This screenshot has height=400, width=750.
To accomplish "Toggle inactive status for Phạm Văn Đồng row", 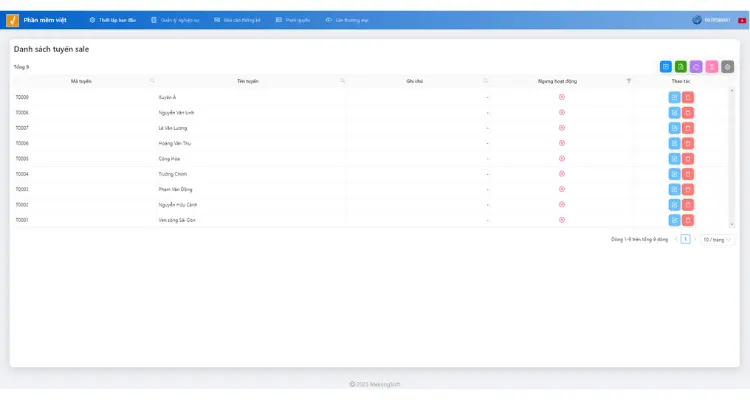I will pos(562,189).
